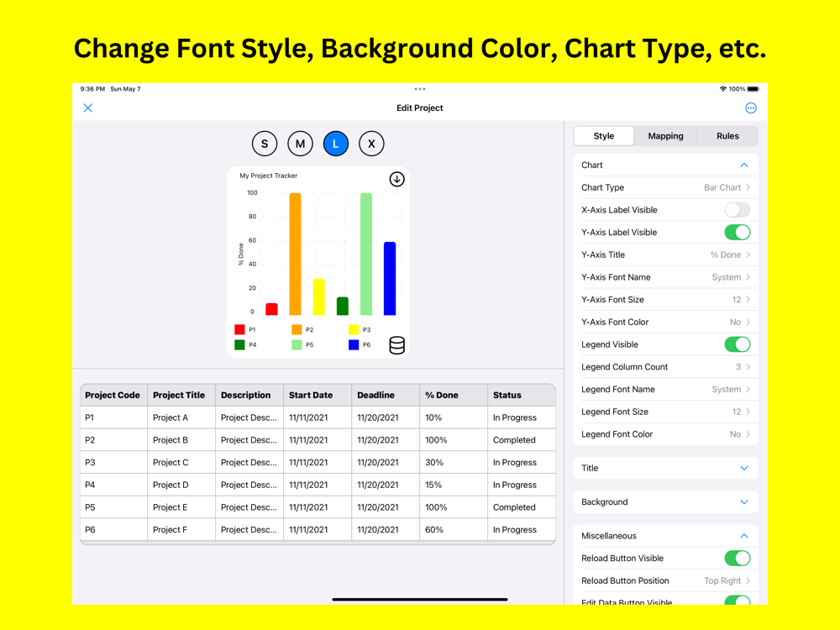Image resolution: width=840 pixels, height=630 pixels.
Task: Click the light green bar in chart
Action: click(x=366, y=254)
